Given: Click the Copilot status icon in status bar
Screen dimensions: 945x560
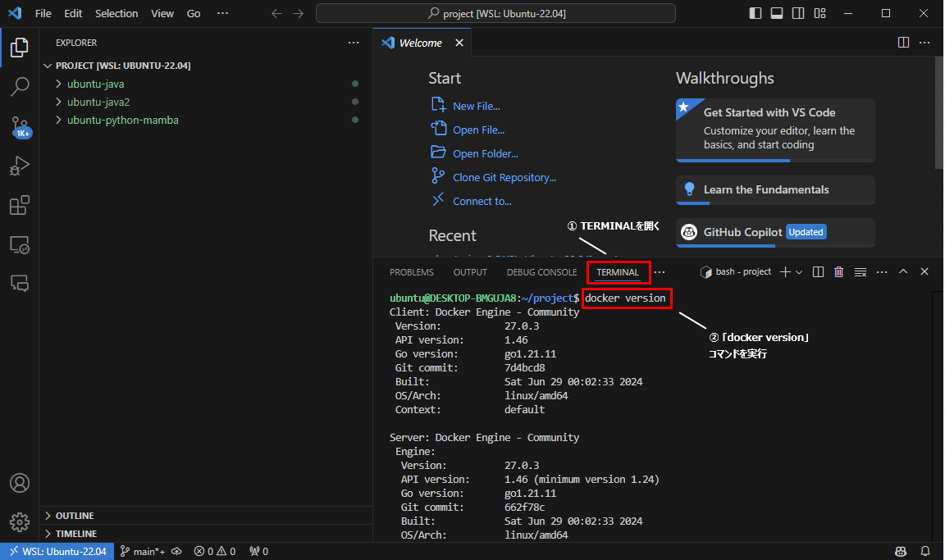Looking at the screenshot, I should (901, 551).
